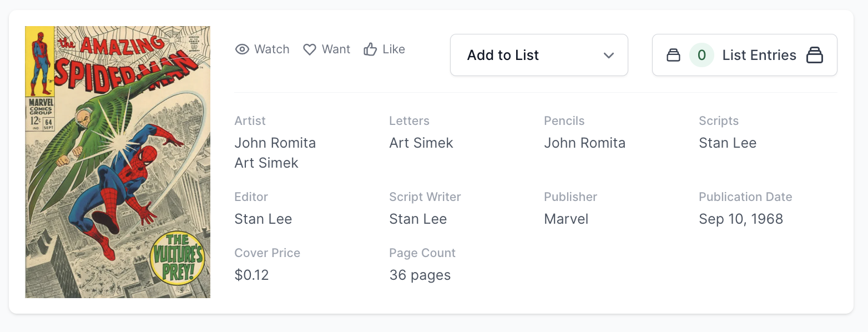This screenshot has width=868, height=332.
Task: Click the eye icon beside Watch
Action: 242,49
